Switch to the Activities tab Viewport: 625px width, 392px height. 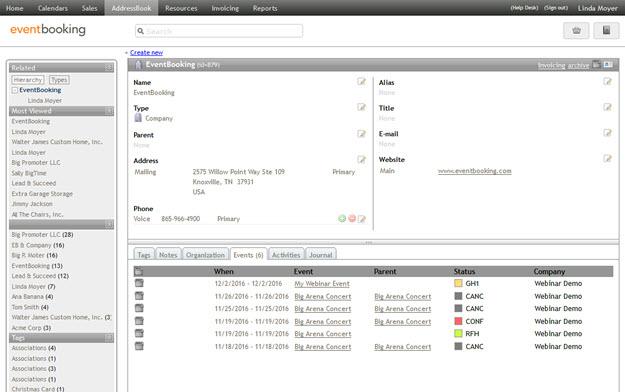click(x=286, y=254)
